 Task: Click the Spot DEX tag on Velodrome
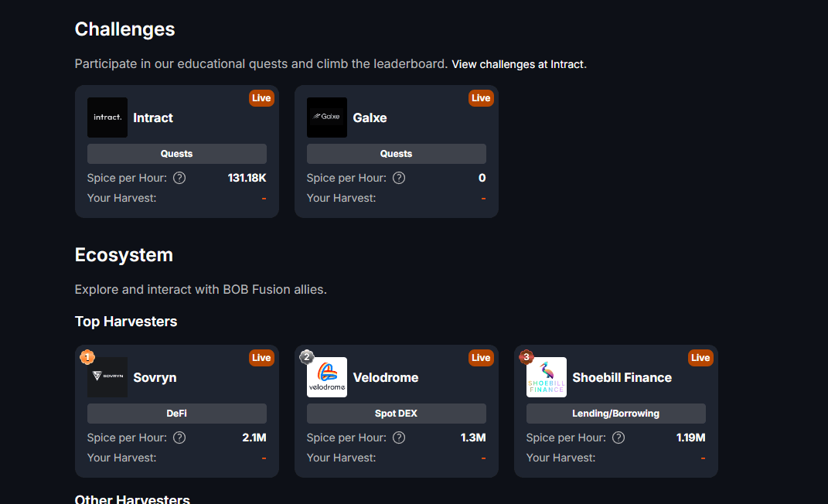tap(397, 414)
